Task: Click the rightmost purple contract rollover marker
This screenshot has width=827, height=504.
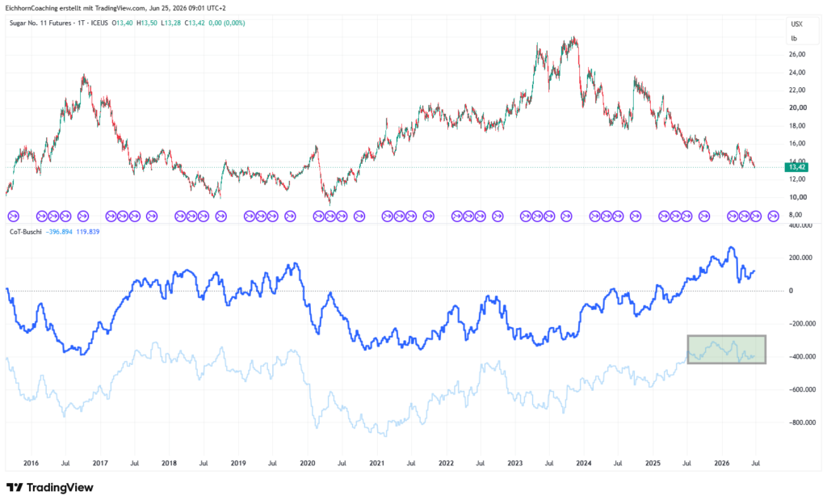Action: (773, 216)
